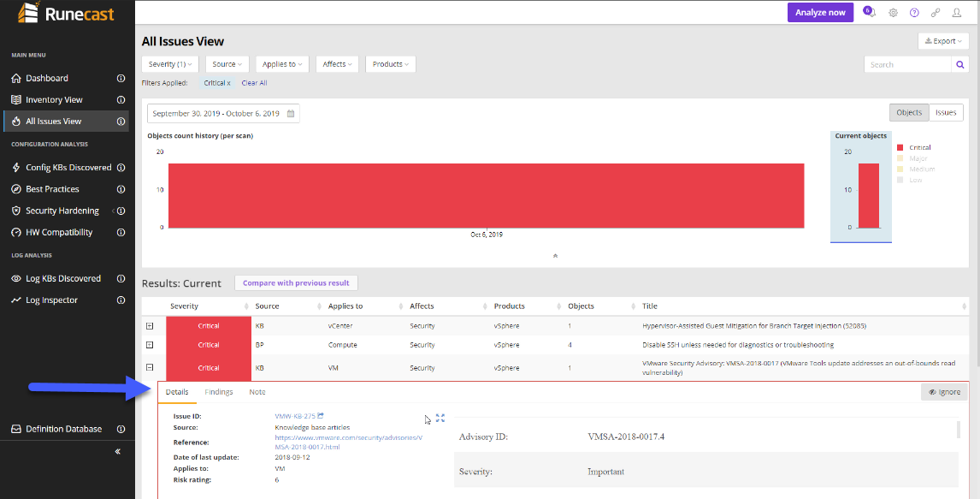Open Dashboard in main menu
Viewport: 980px width, 499px height.
pyautogui.click(x=47, y=78)
